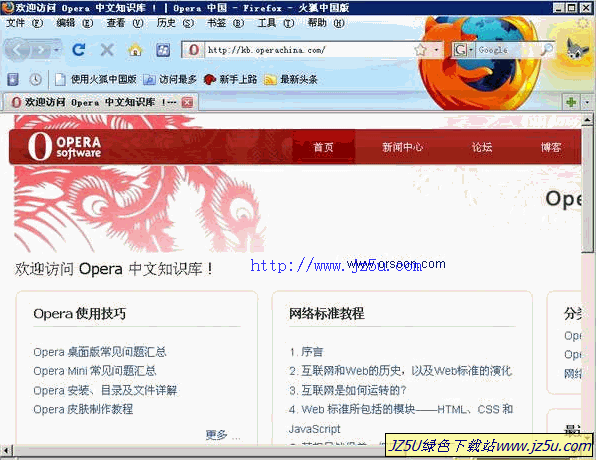Go to 新闻中心 in Opera navigation
596x460 pixels.
[403, 147]
